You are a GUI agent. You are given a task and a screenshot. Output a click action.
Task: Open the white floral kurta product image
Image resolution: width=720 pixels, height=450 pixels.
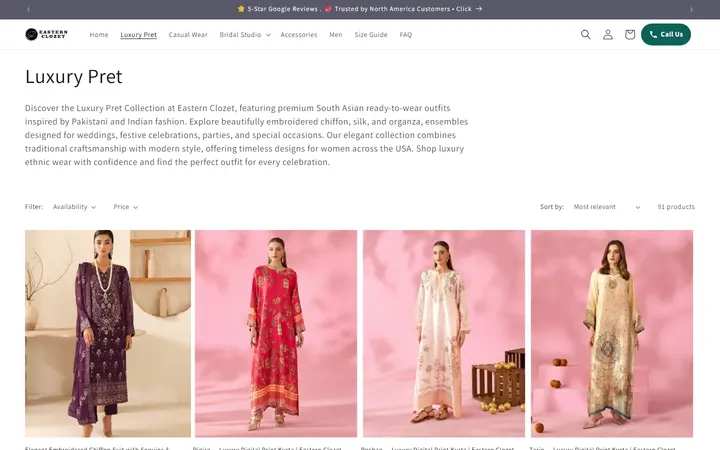pyautogui.click(x=444, y=333)
